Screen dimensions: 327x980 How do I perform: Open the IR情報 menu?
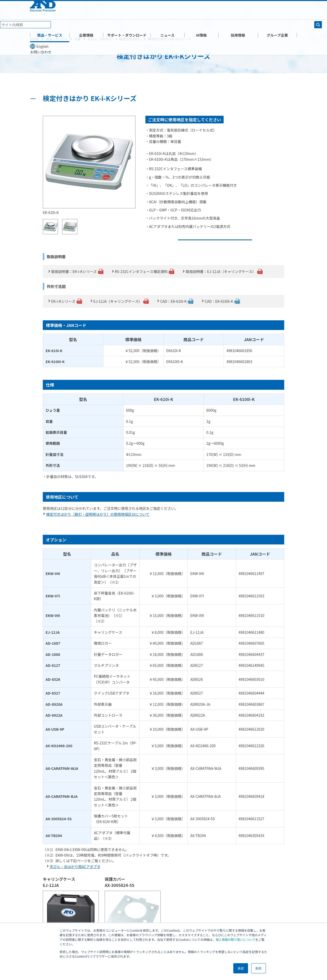click(201, 35)
